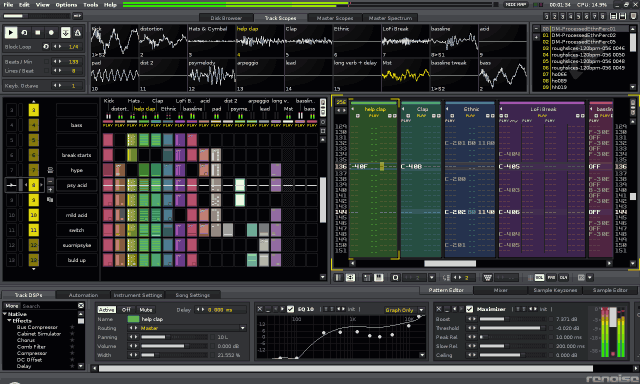Viewport: 640px width, 384px height.
Task: Set track state to Off
Action: (x=126, y=310)
